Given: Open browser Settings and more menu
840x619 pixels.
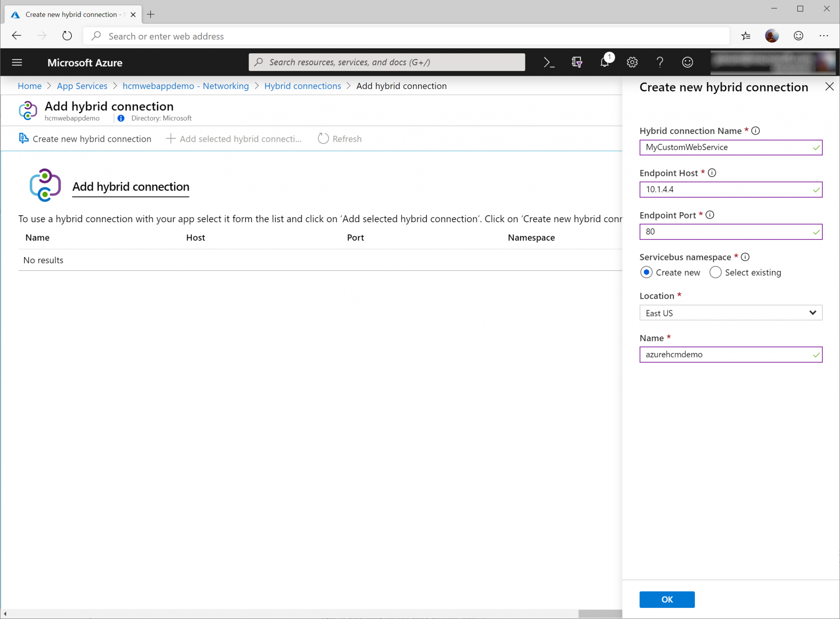Looking at the screenshot, I should (x=824, y=36).
